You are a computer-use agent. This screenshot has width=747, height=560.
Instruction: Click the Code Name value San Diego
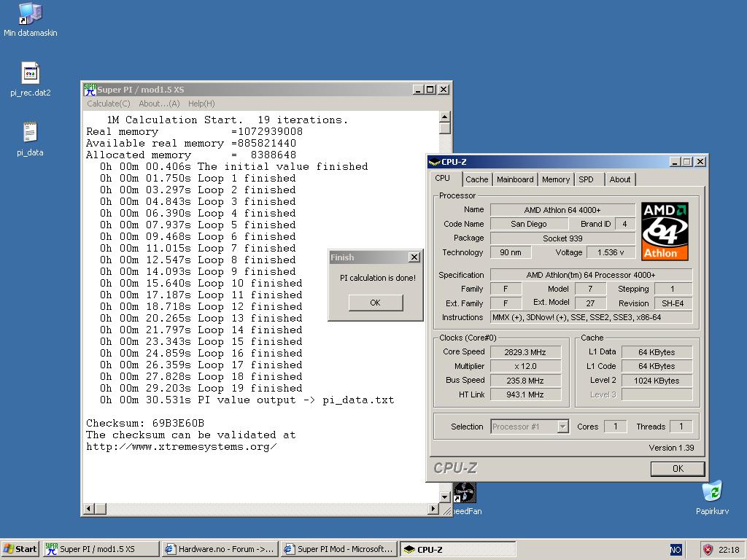(529, 224)
